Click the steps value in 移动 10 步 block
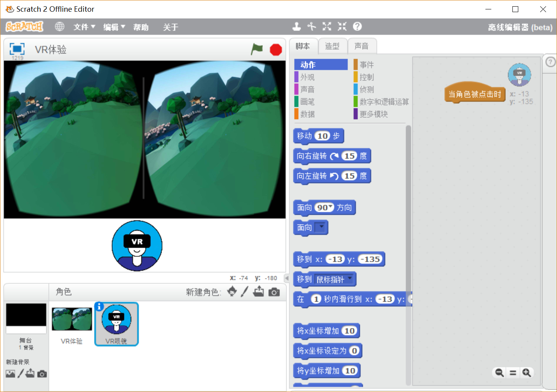This screenshot has width=557, height=392. 323,136
